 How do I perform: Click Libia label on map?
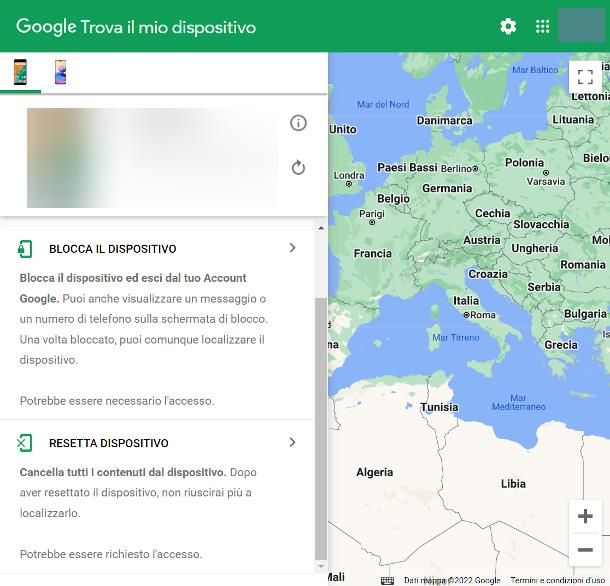tap(513, 484)
